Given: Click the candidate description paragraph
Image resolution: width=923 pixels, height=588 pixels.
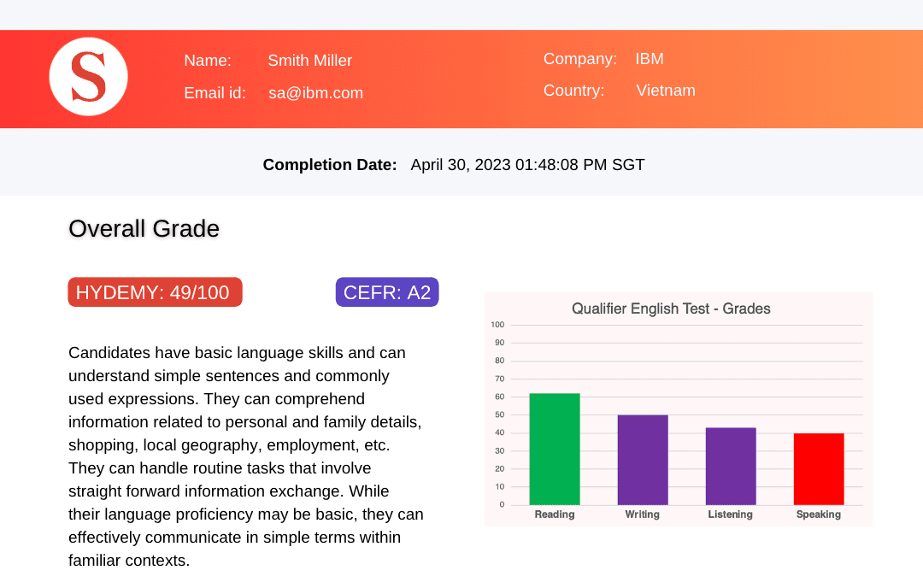Looking at the screenshot, I should coord(245,456).
